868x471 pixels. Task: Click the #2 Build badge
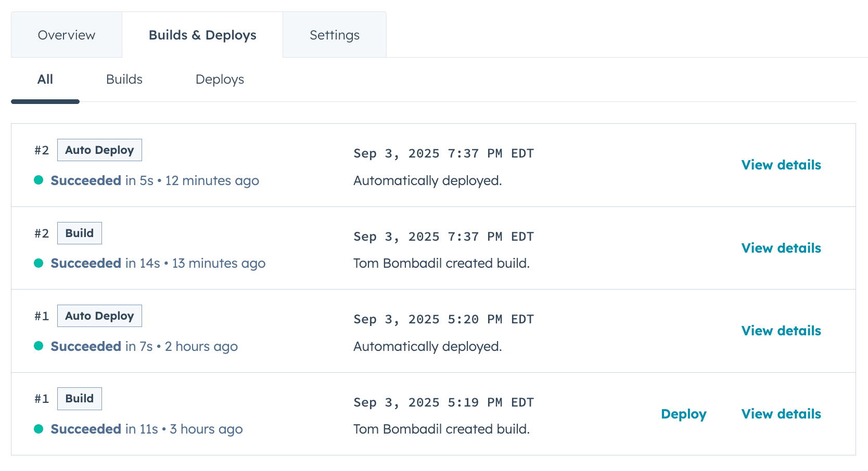(x=80, y=233)
